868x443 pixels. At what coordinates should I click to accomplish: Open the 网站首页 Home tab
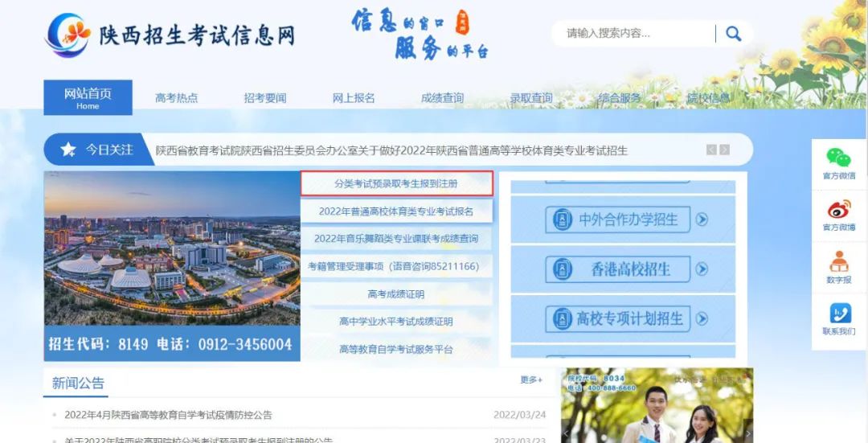(88, 97)
